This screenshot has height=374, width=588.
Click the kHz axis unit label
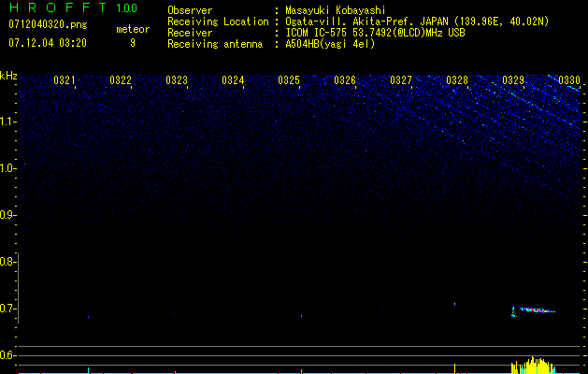pyautogui.click(x=8, y=76)
